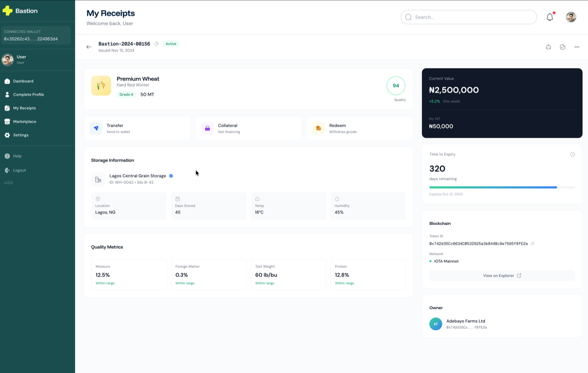Copy the blockchain Token ID
The height and width of the screenshot is (373, 588).
(x=532, y=244)
